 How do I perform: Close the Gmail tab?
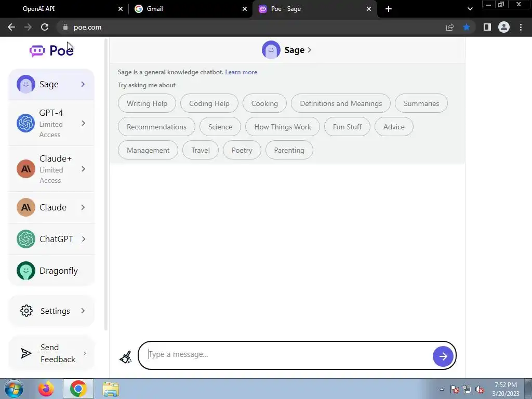(x=245, y=9)
